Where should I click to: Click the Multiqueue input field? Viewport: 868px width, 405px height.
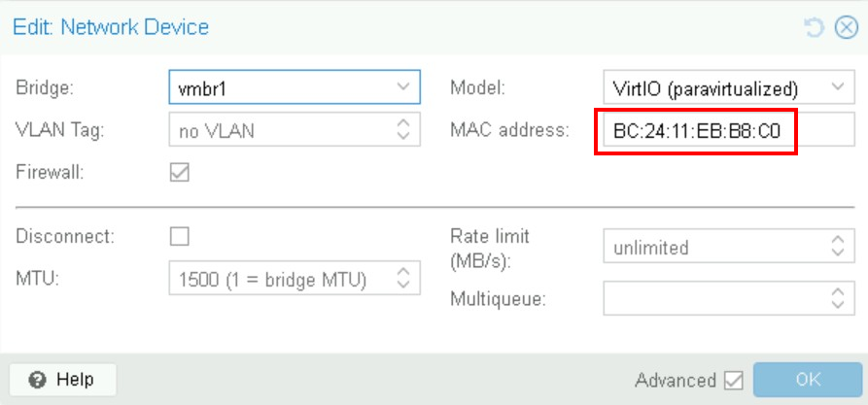point(715,297)
